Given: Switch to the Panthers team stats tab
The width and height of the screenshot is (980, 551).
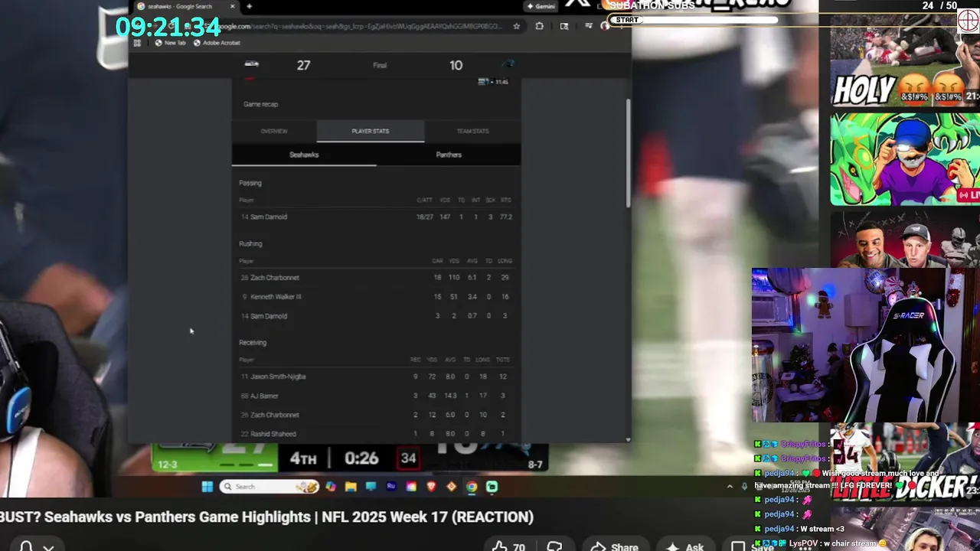Looking at the screenshot, I should click(449, 155).
